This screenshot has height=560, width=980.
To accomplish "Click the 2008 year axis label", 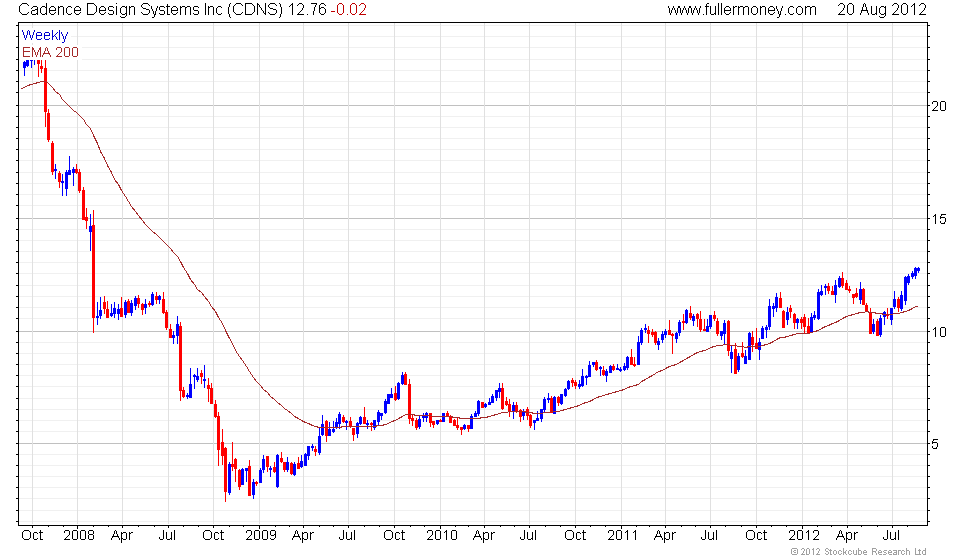I will (x=79, y=536).
